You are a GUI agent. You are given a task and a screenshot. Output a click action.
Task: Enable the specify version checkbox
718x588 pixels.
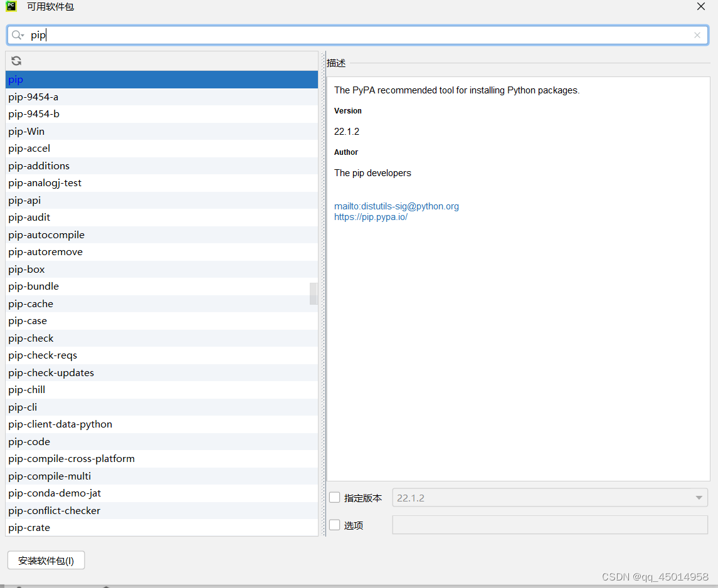tap(335, 497)
